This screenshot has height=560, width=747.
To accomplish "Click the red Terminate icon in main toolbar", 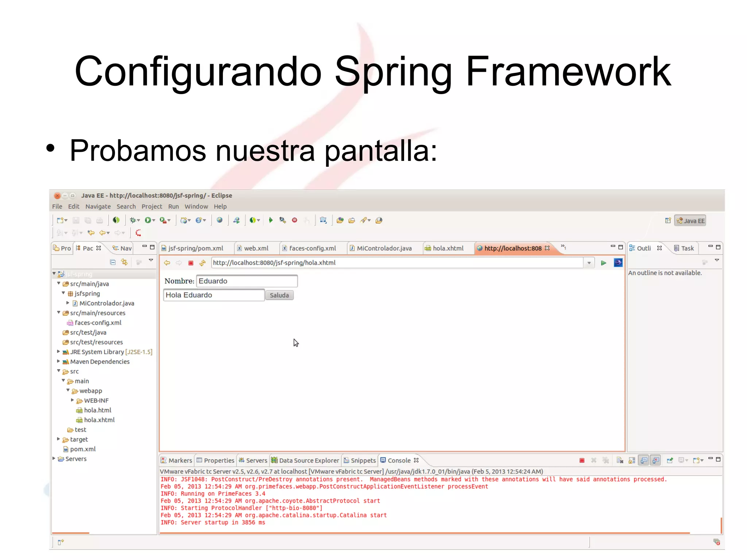I will 295,220.
